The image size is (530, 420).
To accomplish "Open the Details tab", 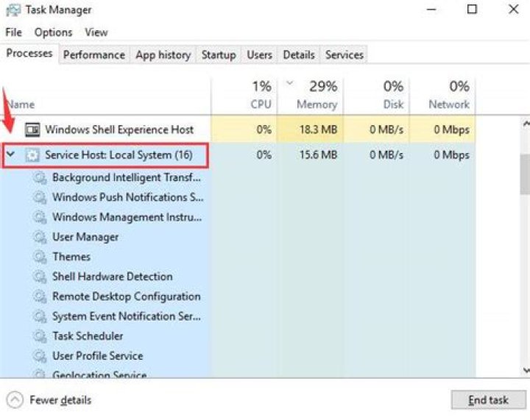I will [x=299, y=54].
